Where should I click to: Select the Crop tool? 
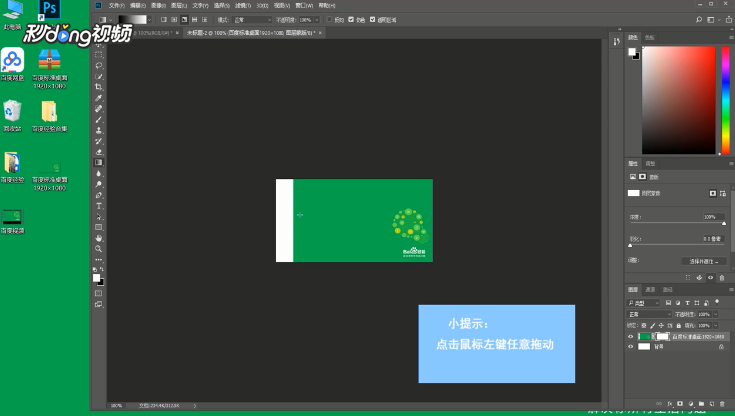[98, 87]
